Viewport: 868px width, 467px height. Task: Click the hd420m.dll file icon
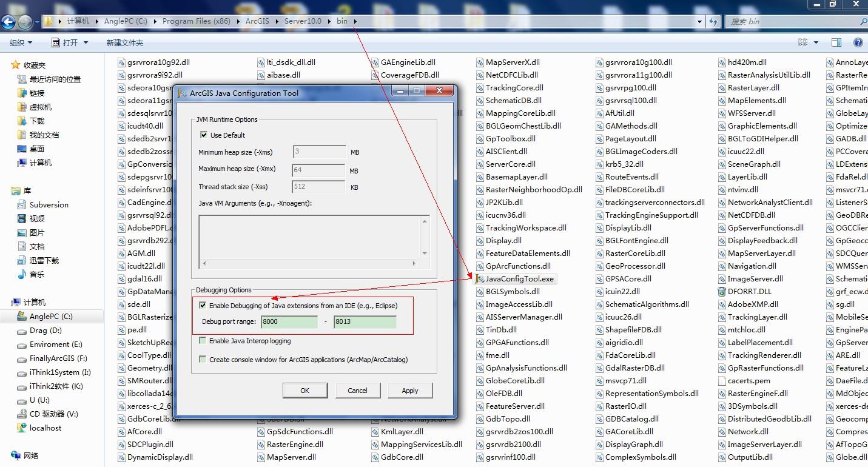(722, 62)
